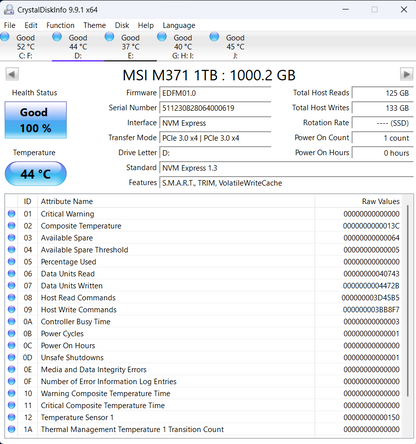Open the Edit menu
The image size is (416, 444).
click(31, 25)
